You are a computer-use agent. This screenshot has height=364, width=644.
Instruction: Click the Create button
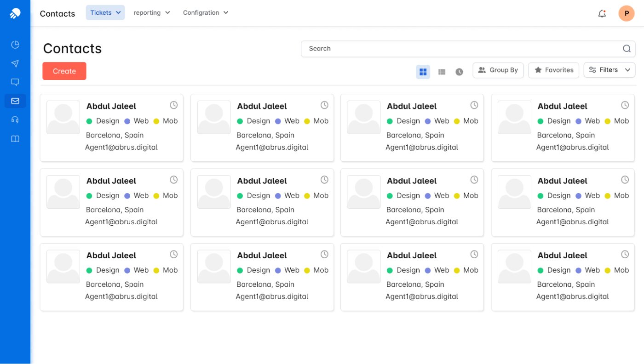tap(64, 71)
